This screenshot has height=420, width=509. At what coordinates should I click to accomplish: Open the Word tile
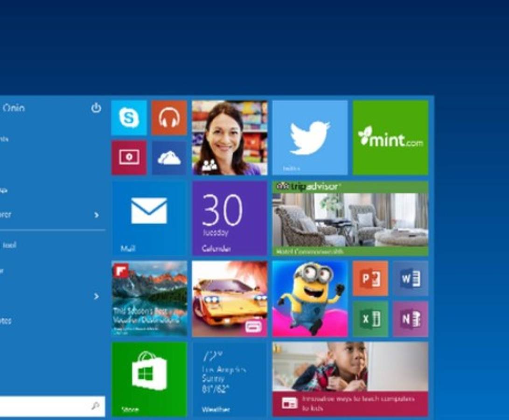point(410,279)
